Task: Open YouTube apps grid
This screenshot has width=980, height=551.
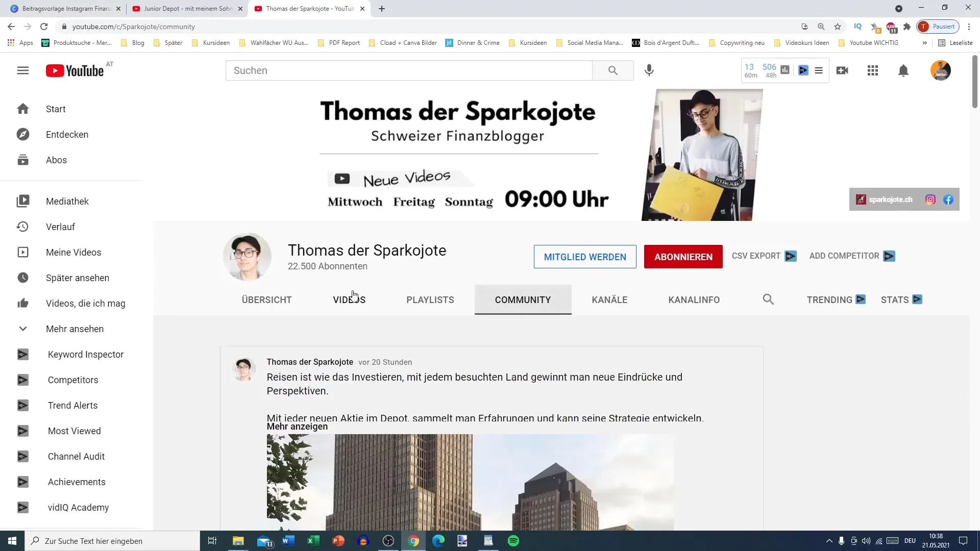Action: [873, 70]
